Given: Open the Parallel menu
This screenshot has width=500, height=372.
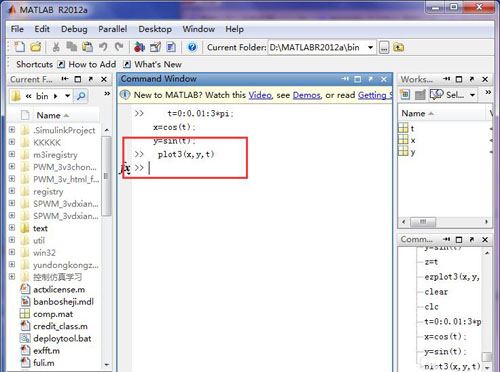Looking at the screenshot, I should pos(113,29).
